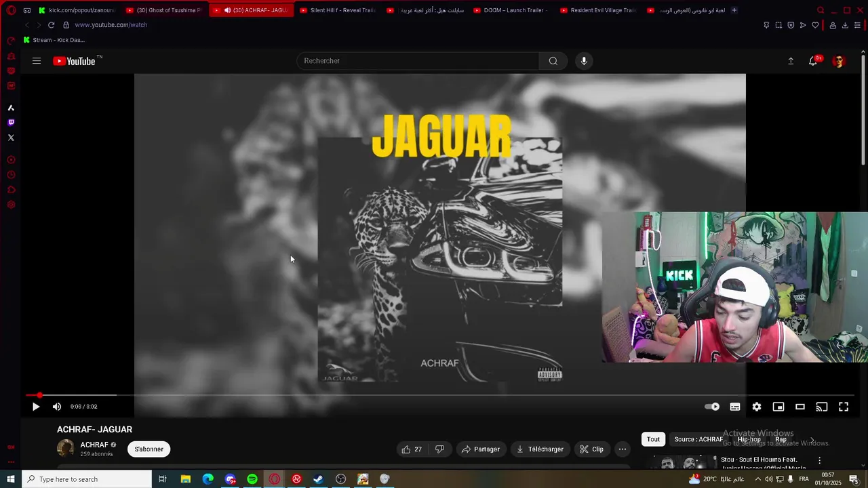Open a new browser tab
Screen dimensions: 868x488
(734, 10)
